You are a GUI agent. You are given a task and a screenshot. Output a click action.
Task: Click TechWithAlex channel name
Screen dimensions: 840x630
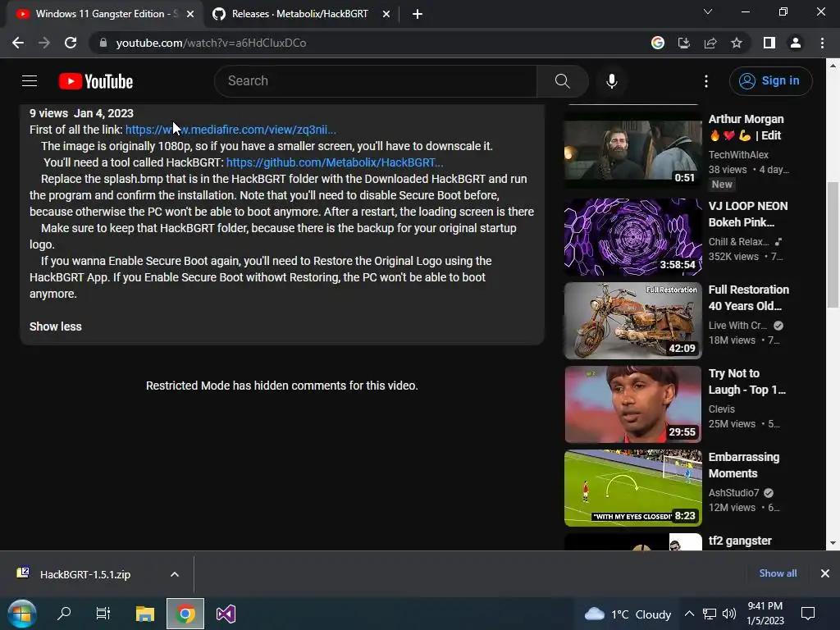pyautogui.click(x=738, y=155)
